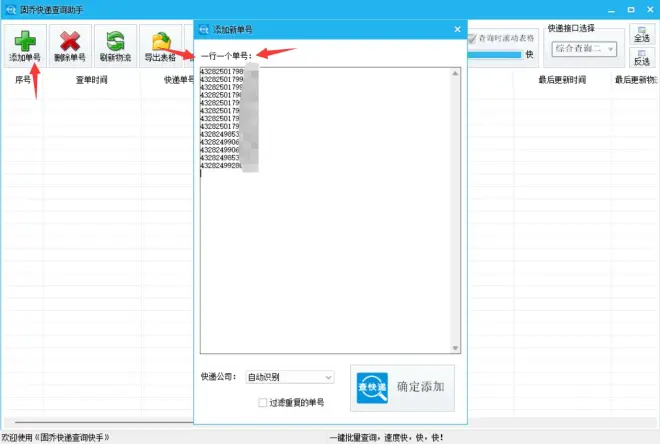660x444 pixels.
Task: Enable 过滤重复的单号 checkbox
Action: pyautogui.click(x=262, y=402)
